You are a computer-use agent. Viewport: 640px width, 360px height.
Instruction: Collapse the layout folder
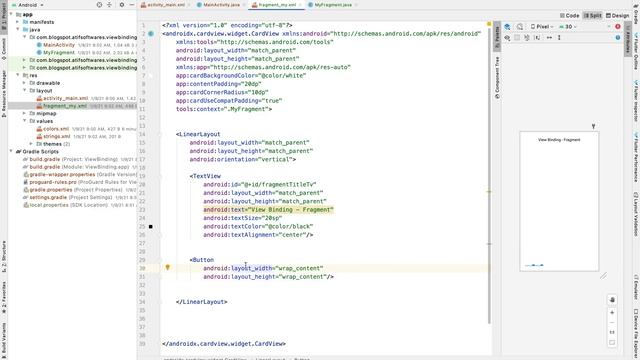click(x=24, y=91)
